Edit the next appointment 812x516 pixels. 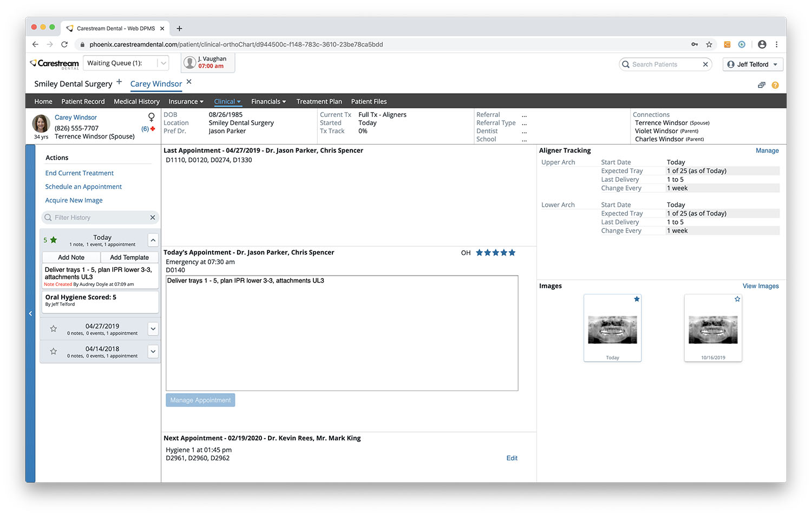coord(512,459)
